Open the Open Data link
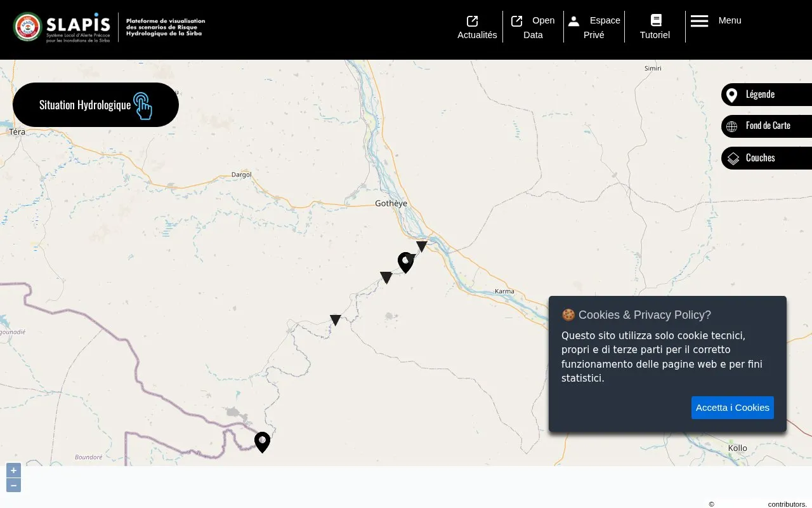Screen dimensions: 812x508 [533, 27]
